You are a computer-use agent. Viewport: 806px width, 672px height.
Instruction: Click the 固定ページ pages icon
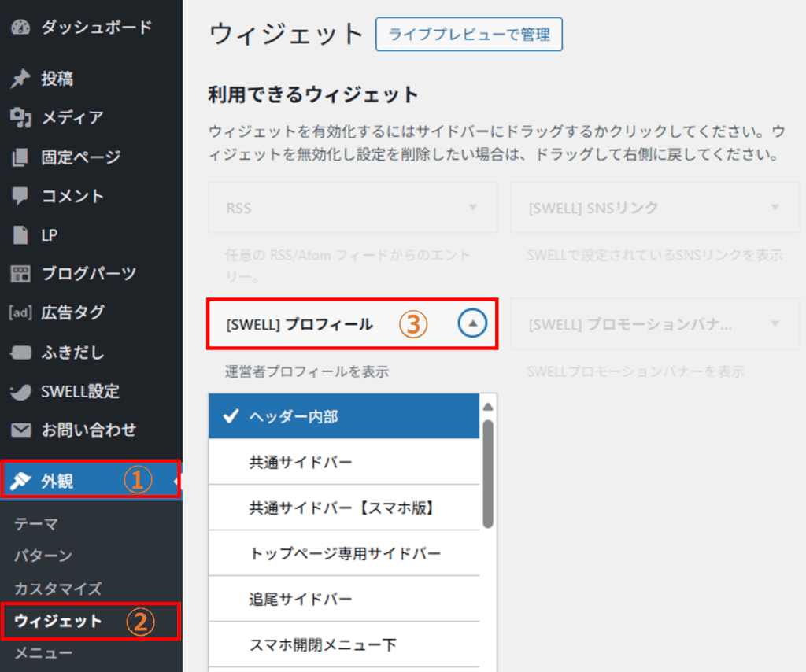(x=20, y=157)
